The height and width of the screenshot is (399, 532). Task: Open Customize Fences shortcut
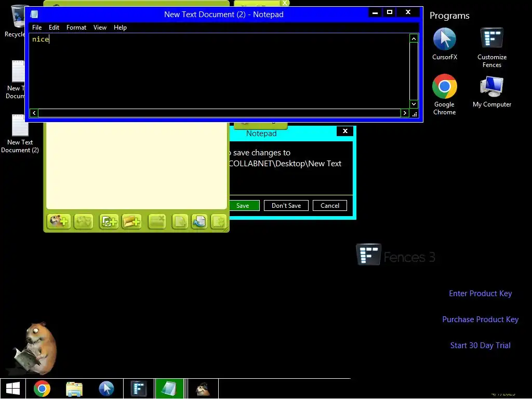pos(492,48)
